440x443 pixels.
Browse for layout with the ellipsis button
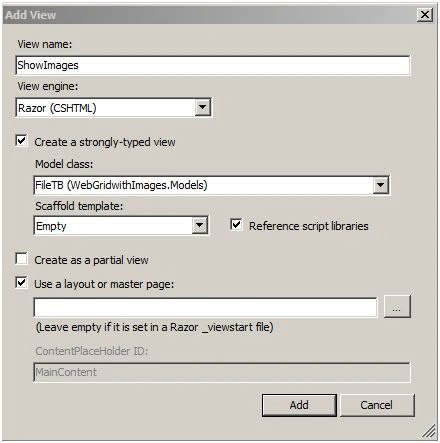click(397, 306)
